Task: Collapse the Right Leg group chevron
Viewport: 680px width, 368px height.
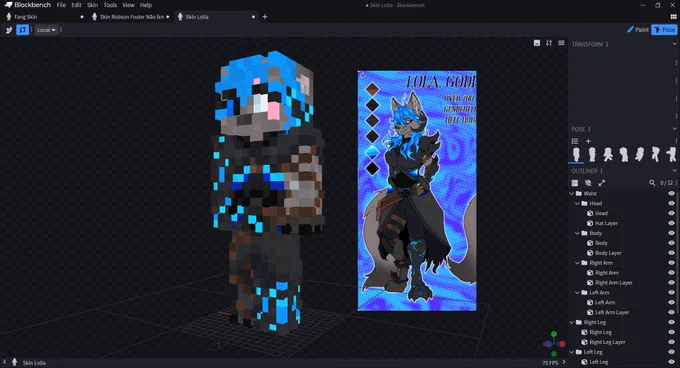Action: 572,322
